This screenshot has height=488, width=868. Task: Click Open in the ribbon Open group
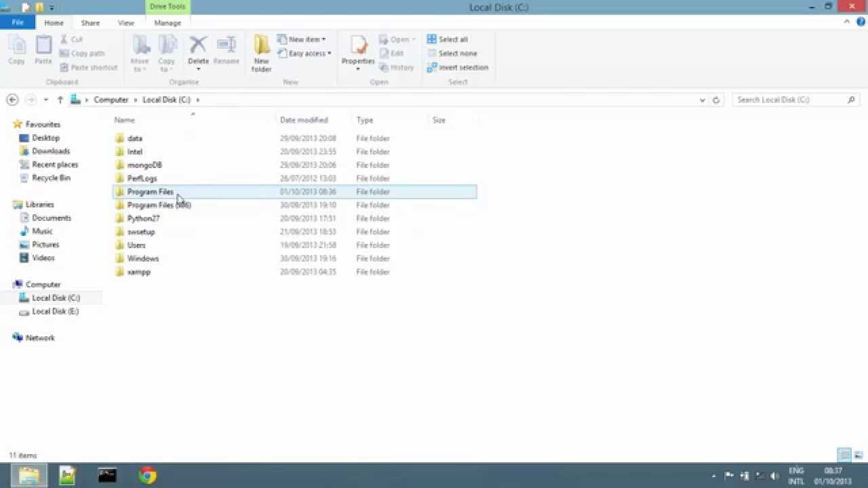tap(397, 39)
